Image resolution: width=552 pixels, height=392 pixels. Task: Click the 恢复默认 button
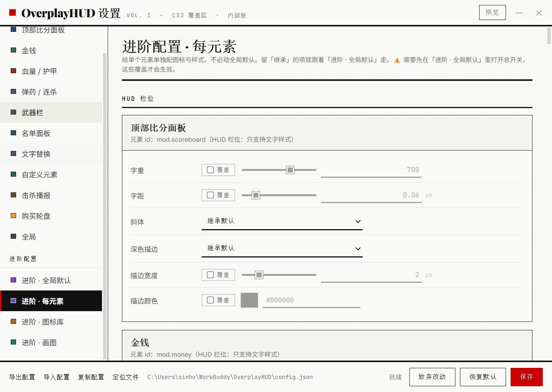(483, 377)
